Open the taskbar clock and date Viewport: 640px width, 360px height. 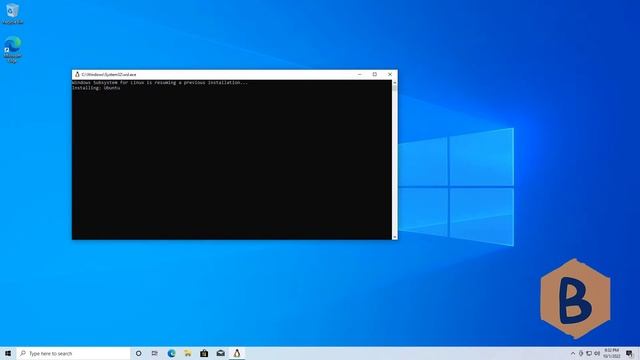pos(611,353)
